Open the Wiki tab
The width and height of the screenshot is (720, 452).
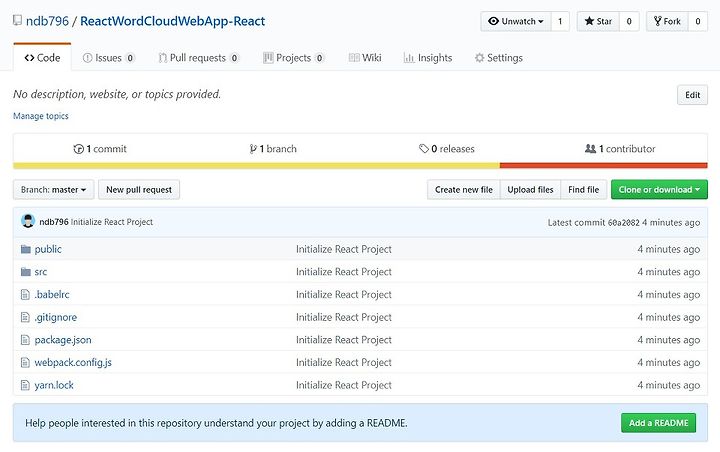click(x=365, y=58)
